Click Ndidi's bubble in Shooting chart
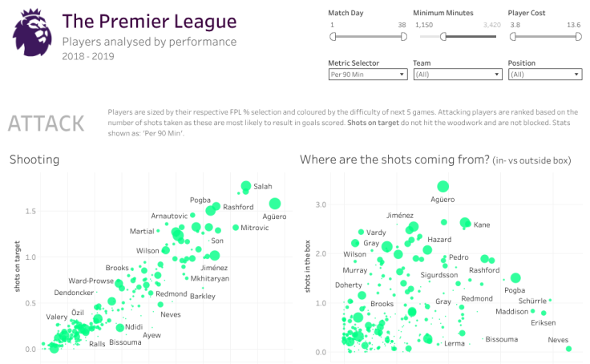Image resolution: width=590 pixels, height=364 pixels. coord(120,327)
